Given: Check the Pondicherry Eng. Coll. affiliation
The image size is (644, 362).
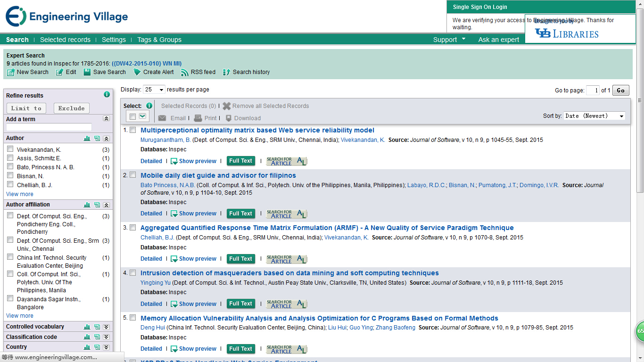Looking at the screenshot, I should pyautogui.click(x=10, y=215).
